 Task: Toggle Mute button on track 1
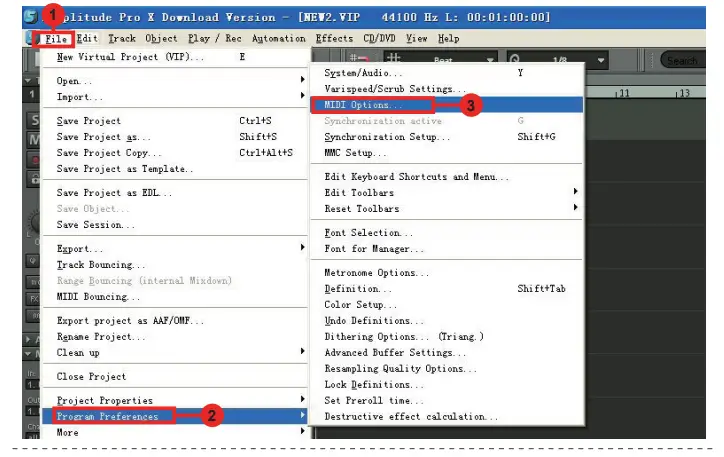click(x=35, y=139)
